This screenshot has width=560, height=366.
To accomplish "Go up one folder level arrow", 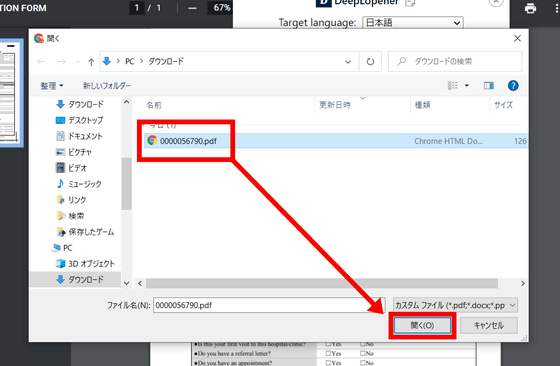I will [91, 62].
